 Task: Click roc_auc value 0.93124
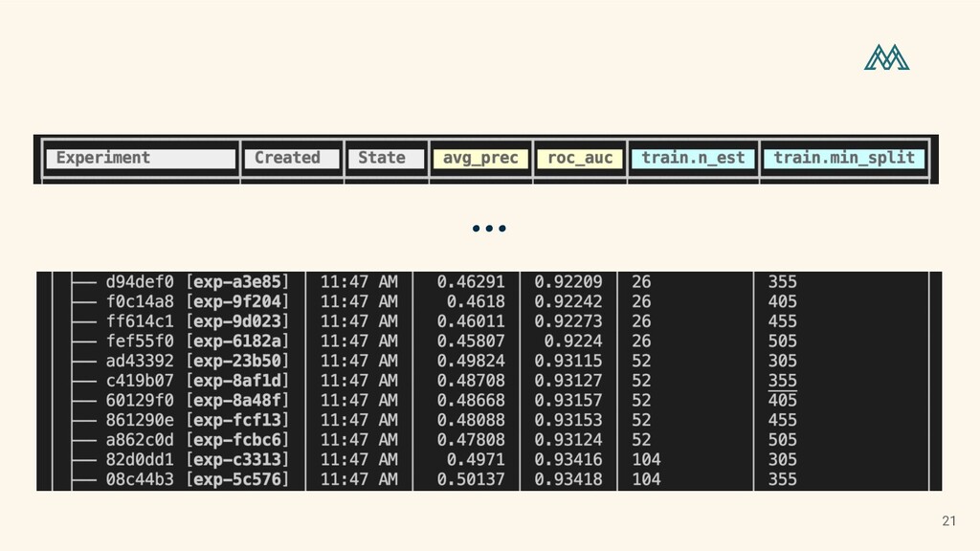[x=568, y=440]
